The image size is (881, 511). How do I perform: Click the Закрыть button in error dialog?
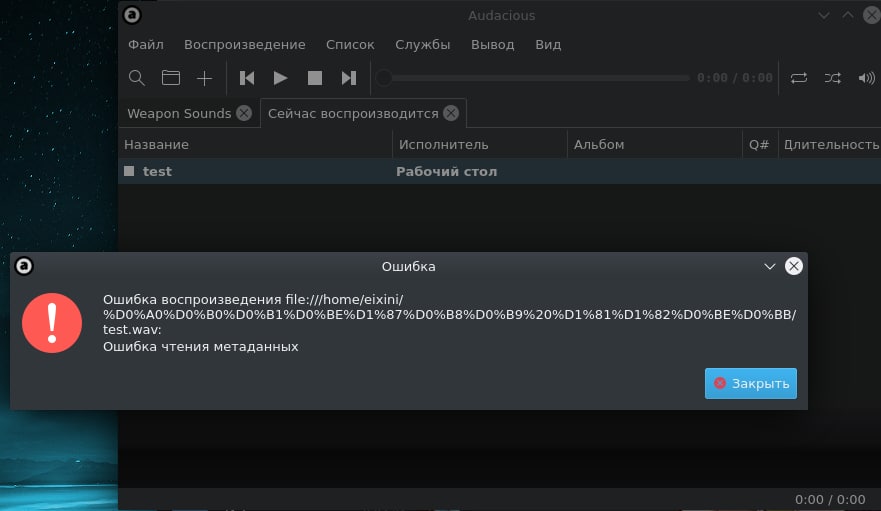tap(751, 383)
